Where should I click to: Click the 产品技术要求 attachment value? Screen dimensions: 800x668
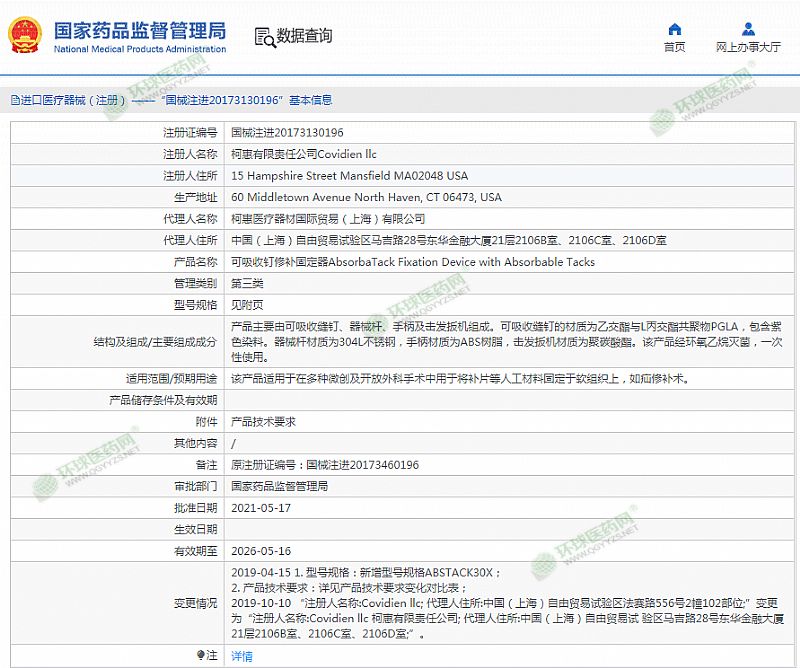[x=263, y=422]
